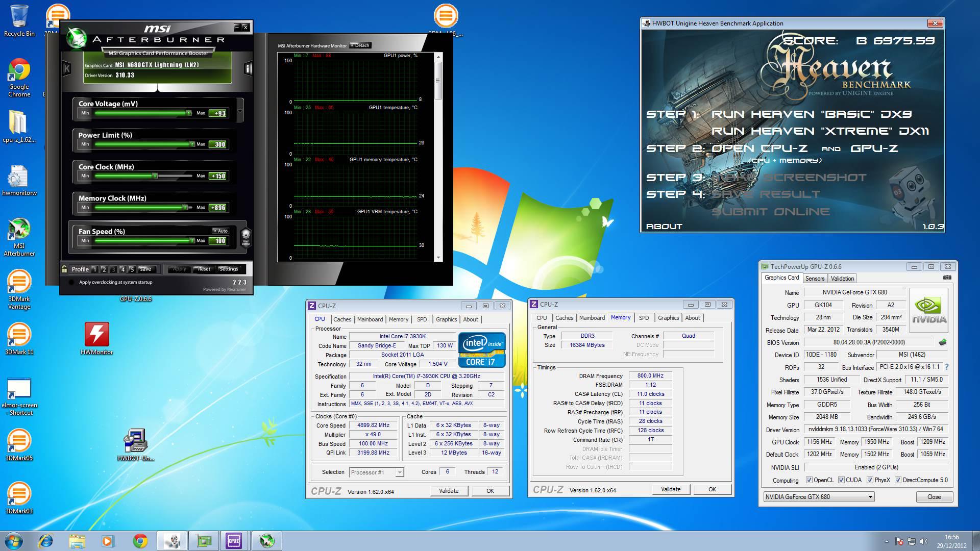Click the Bus Interface question mark in GPU-Z
Viewport: 980px width, 551px height.
[x=947, y=367]
